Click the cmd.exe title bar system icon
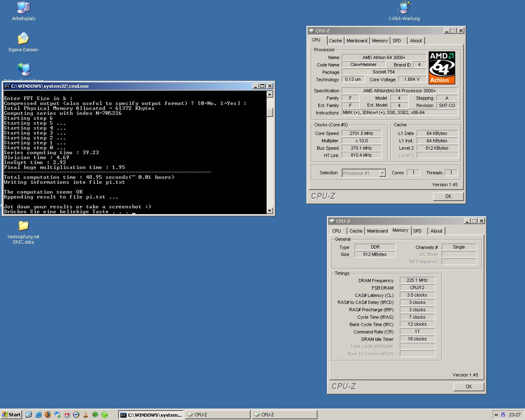Screen dimensions: 525x420 click(x=7, y=86)
